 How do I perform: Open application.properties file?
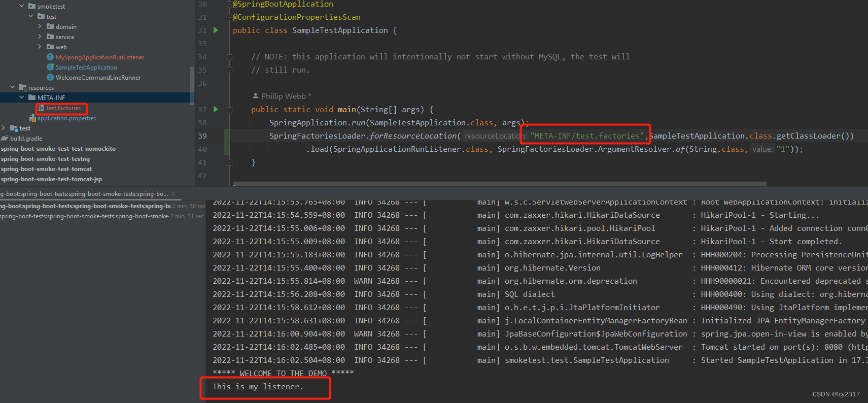66,118
